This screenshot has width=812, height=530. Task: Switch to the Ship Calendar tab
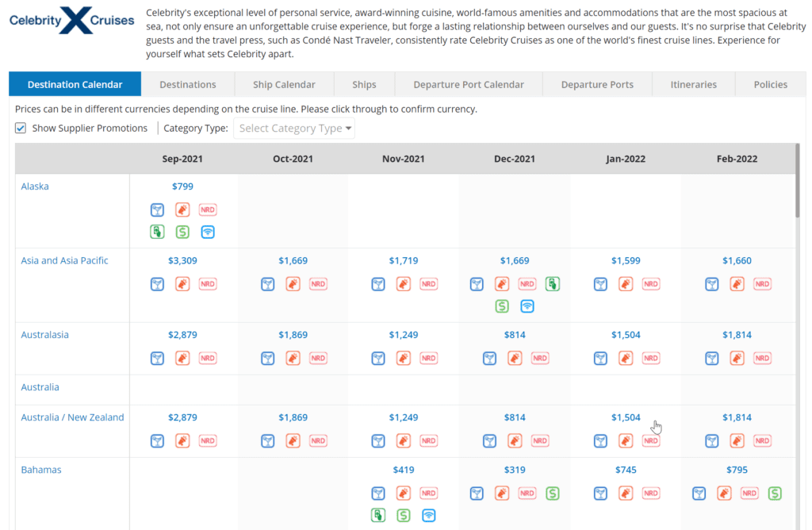[284, 84]
